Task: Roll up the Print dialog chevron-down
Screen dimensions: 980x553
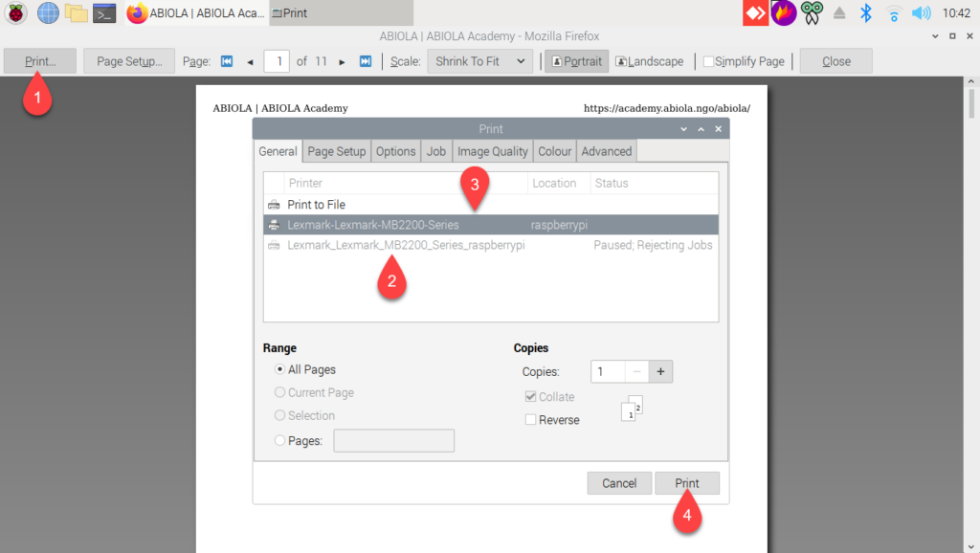Action: point(683,129)
